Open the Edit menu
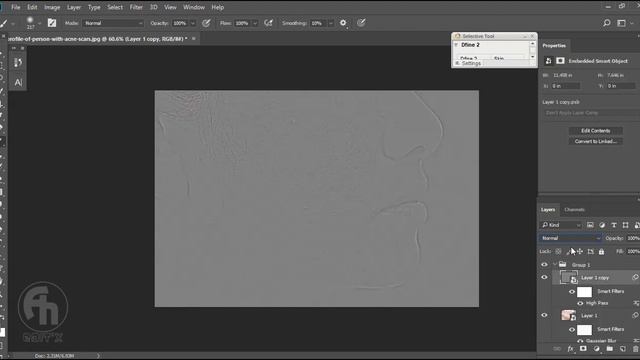640x360 pixels. click(x=32, y=7)
